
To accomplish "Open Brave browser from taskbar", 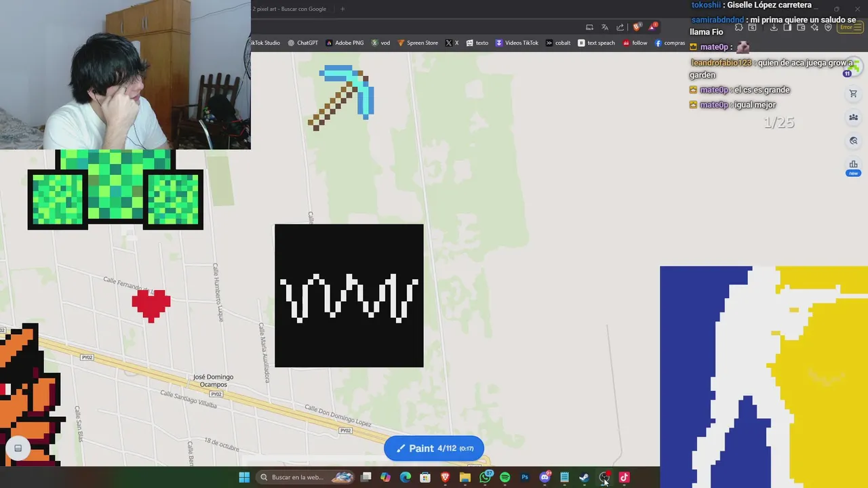I will click(446, 477).
